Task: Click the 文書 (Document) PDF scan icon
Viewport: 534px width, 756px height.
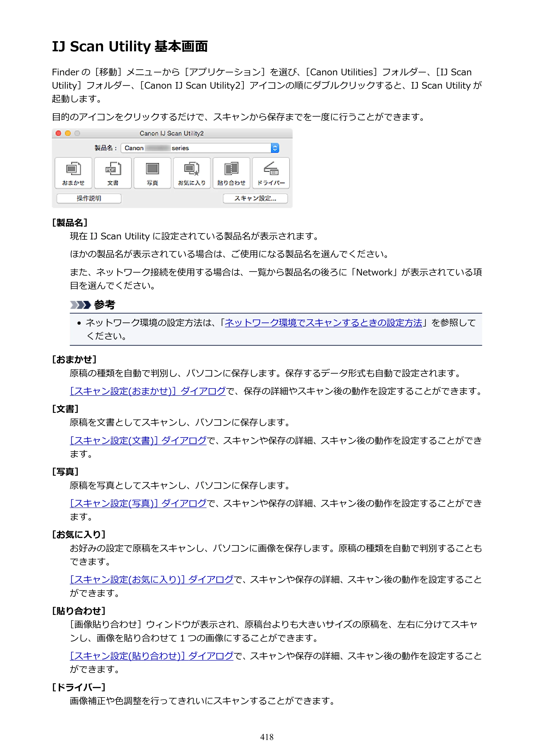Action: point(113,173)
